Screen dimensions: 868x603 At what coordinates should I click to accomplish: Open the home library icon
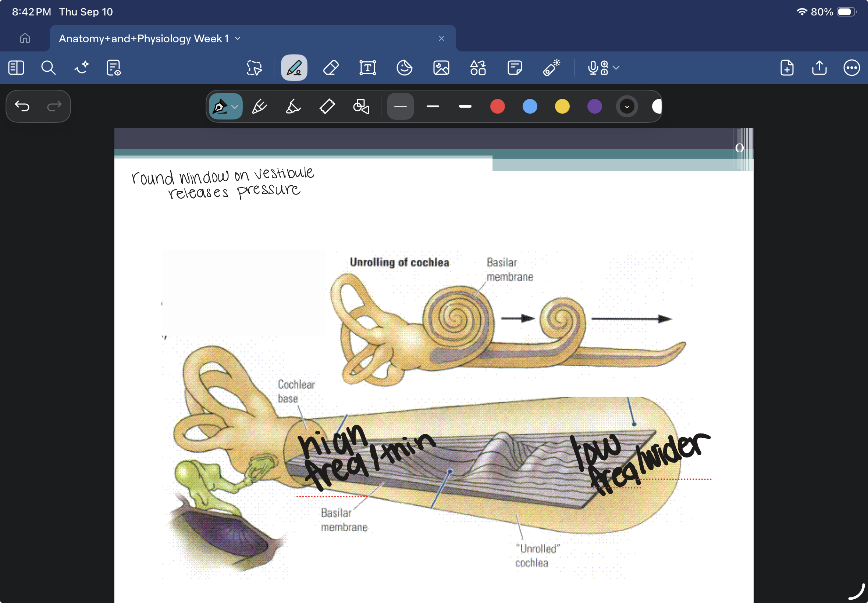pos(25,39)
